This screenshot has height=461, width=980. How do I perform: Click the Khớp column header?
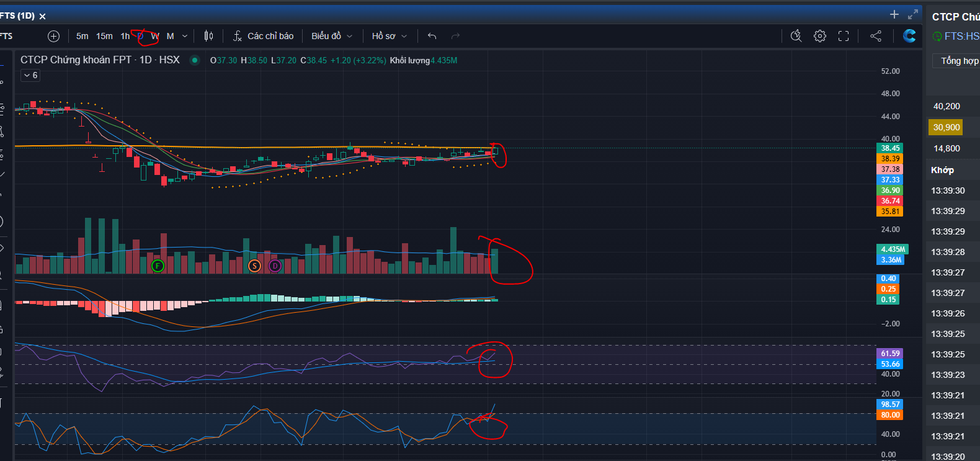point(942,170)
